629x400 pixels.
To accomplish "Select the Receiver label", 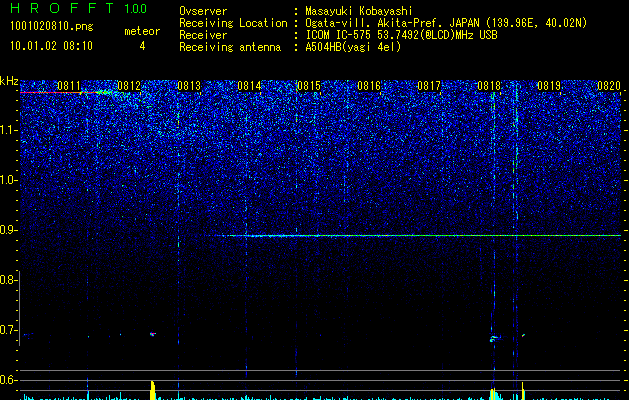I will coord(203,35).
